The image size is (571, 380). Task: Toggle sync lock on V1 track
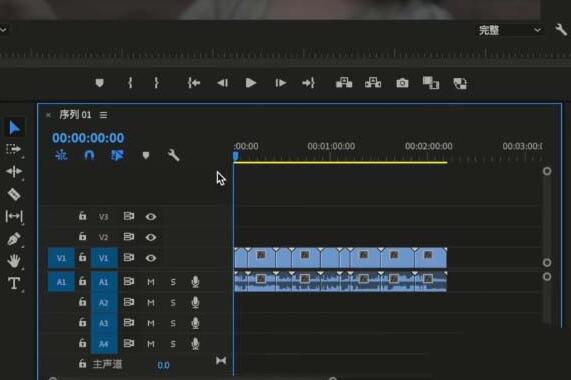[129, 257]
